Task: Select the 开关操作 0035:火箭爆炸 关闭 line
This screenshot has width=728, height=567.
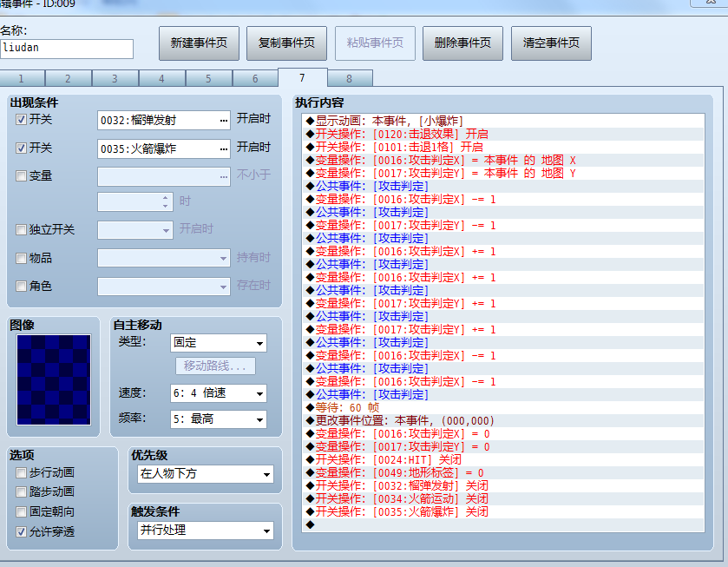Action: tap(503, 511)
